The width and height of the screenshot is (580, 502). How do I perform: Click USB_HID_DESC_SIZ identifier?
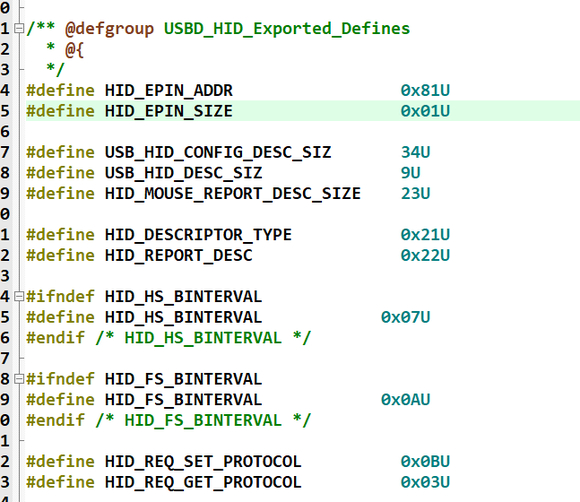pyautogui.click(x=183, y=173)
